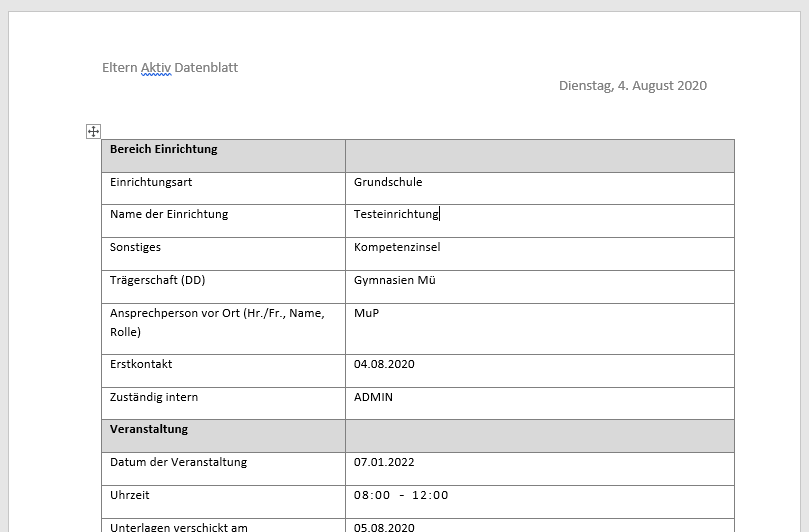
Task: Click the Erstkontakt date 04.08.2020
Action: click(x=384, y=364)
